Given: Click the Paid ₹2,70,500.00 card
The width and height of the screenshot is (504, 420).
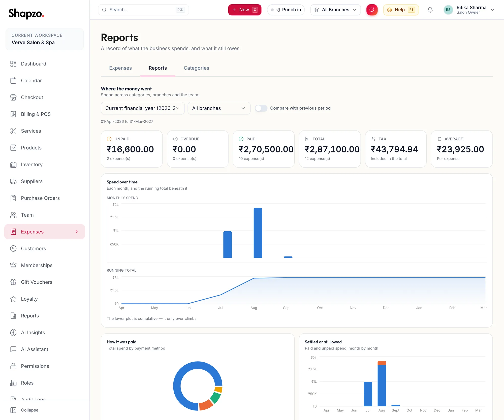Looking at the screenshot, I should coord(264,149).
